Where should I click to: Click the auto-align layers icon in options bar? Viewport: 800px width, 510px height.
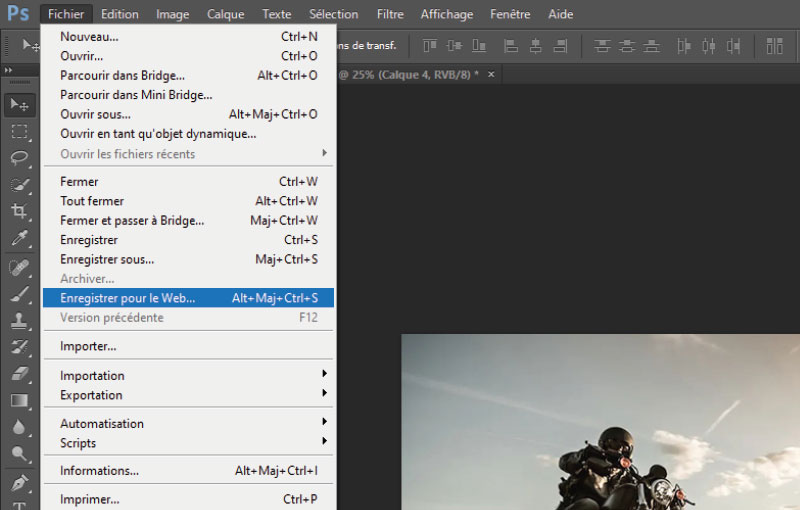point(774,46)
